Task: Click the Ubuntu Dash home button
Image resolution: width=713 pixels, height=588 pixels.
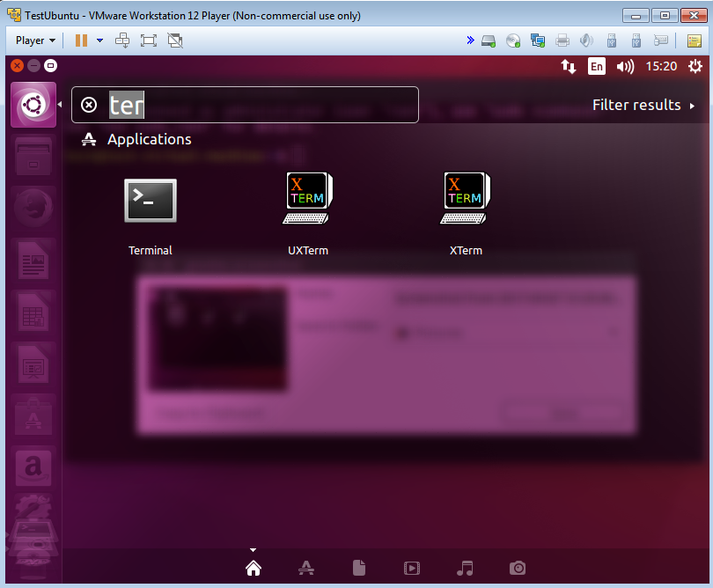Action: pyautogui.click(x=33, y=106)
